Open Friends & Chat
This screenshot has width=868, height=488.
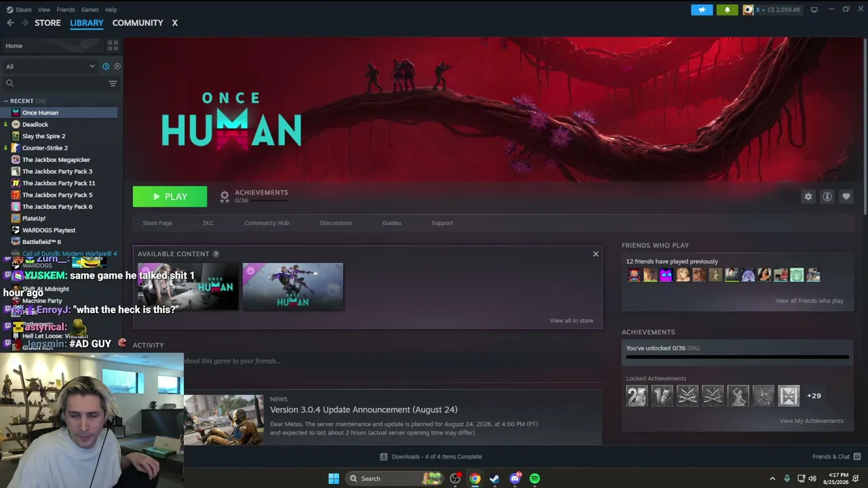click(836, 457)
